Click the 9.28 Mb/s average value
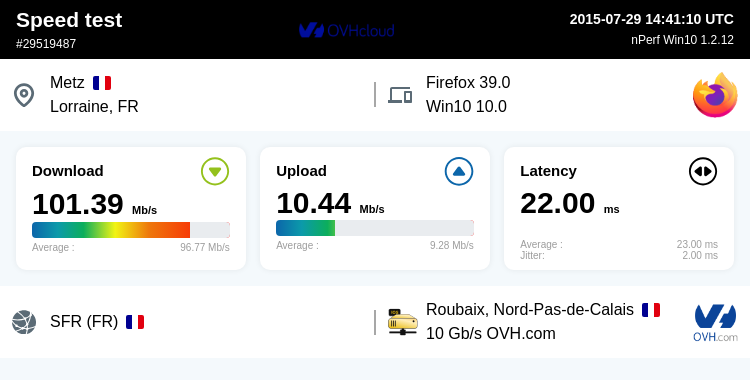The image size is (750, 380). pyautogui.click(x=452, y=246)
